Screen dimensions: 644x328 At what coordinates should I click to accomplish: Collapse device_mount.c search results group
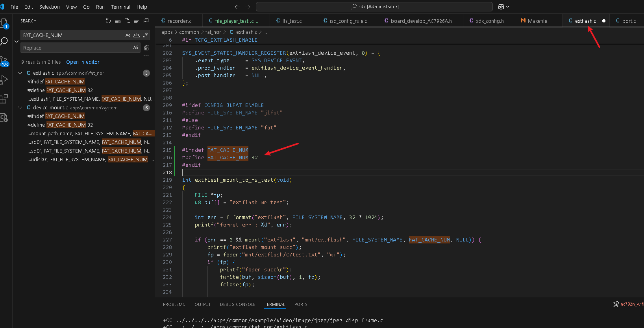pos(20,108)
